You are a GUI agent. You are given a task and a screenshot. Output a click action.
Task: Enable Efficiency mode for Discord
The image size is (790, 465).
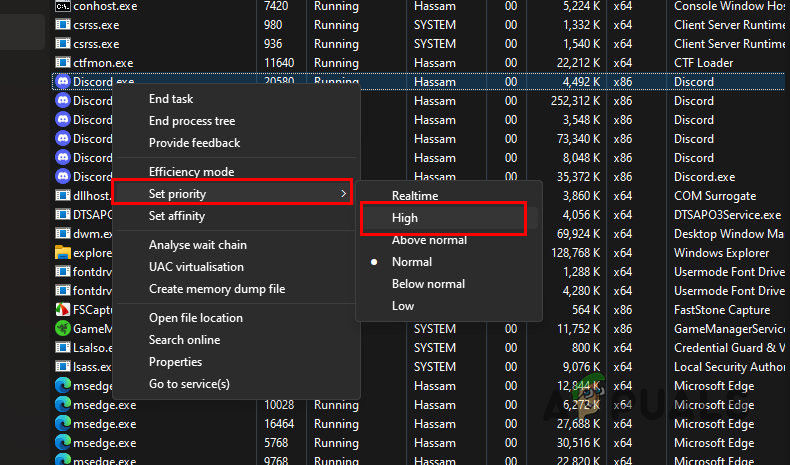(x=191, y=172)
